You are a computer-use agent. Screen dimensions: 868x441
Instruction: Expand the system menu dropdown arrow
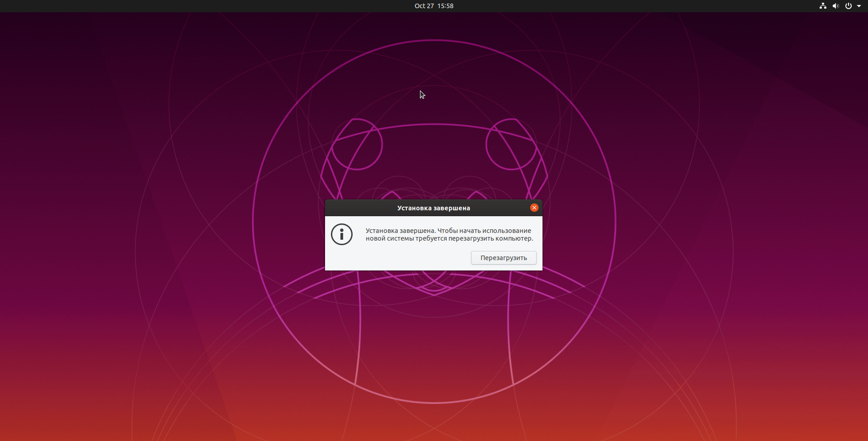click(859, 6)
